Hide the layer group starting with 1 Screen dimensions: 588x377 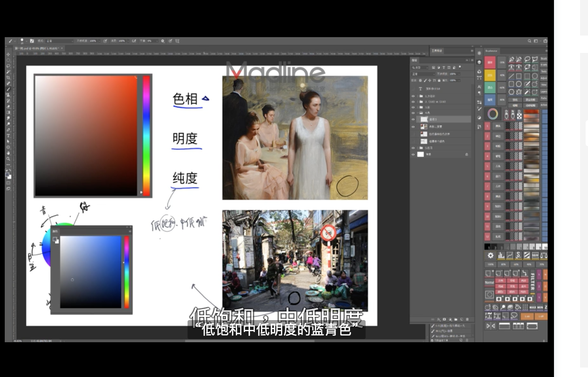(x=413, y=96)
